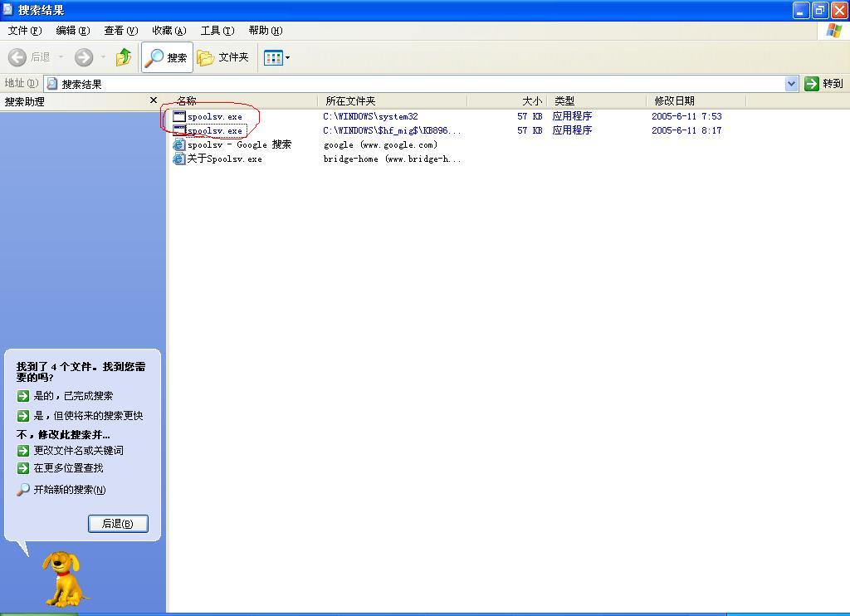Select 'spoolsv - Google 搜索' web icon
This screenshot has height=616, width=850.
click(x=179, y=144)
